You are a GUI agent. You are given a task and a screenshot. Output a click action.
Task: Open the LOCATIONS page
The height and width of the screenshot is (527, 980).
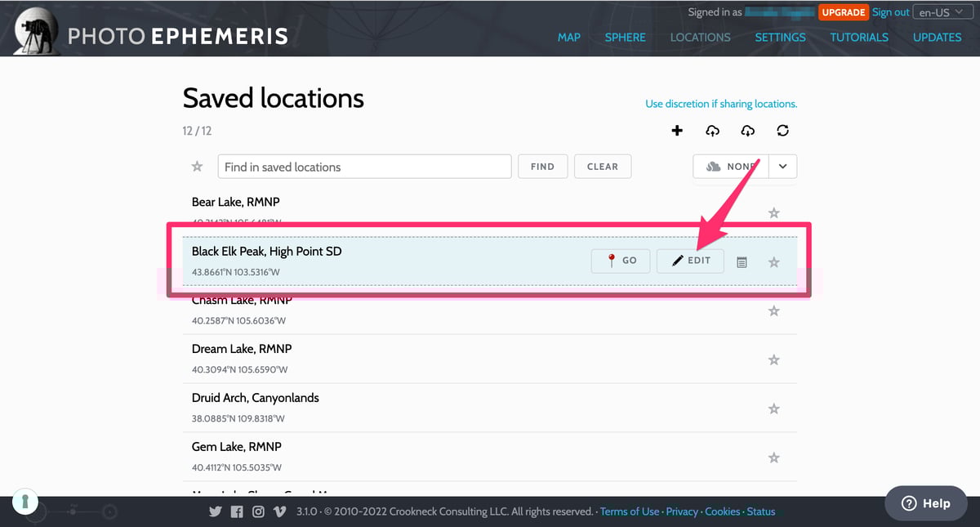point(701,38)
